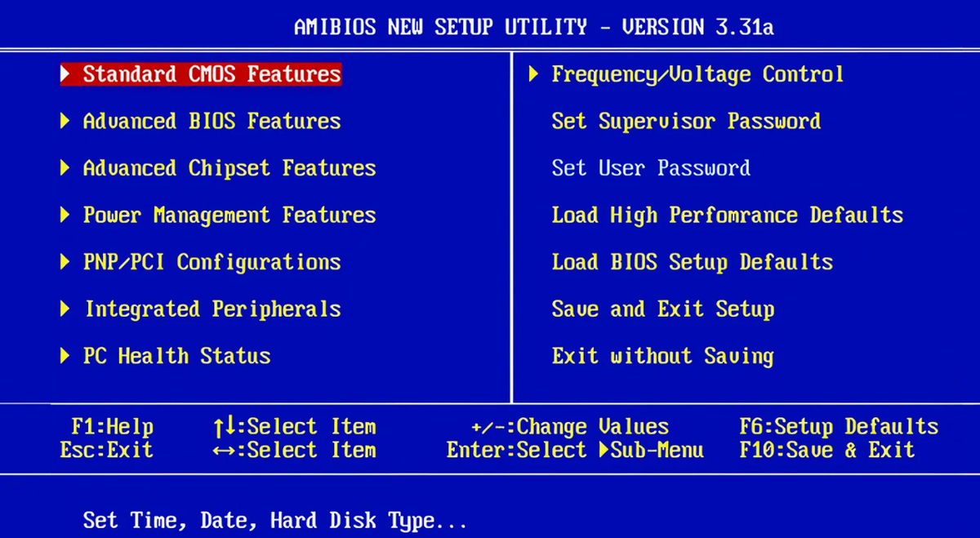Click arrow beside Advanced Chipset Features
The height and width of the screenshot is (538, 980).
(65, 168)
